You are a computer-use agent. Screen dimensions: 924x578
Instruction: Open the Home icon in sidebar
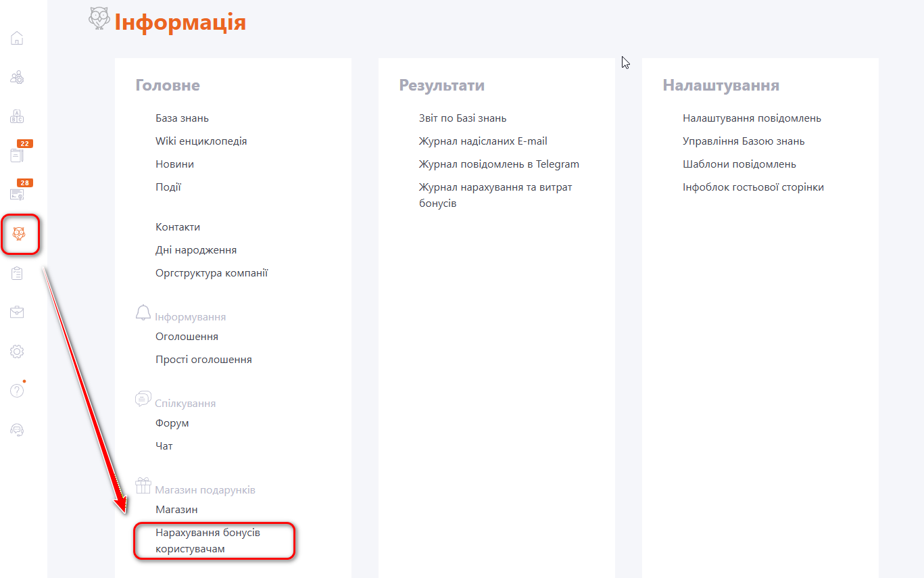tap(17, 39)
